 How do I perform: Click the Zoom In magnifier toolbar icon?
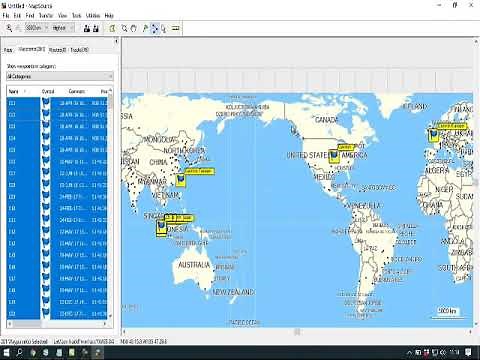[9, 28]
